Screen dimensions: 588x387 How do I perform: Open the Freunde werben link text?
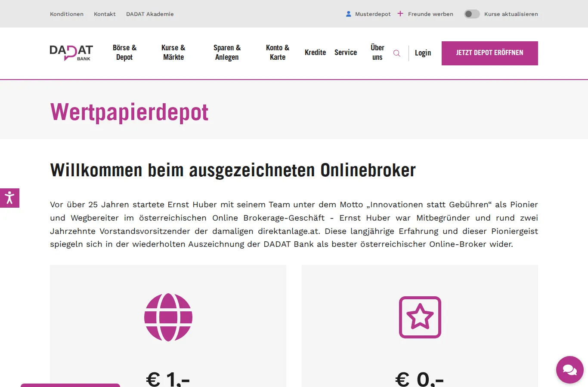click(x=430, y=14)
